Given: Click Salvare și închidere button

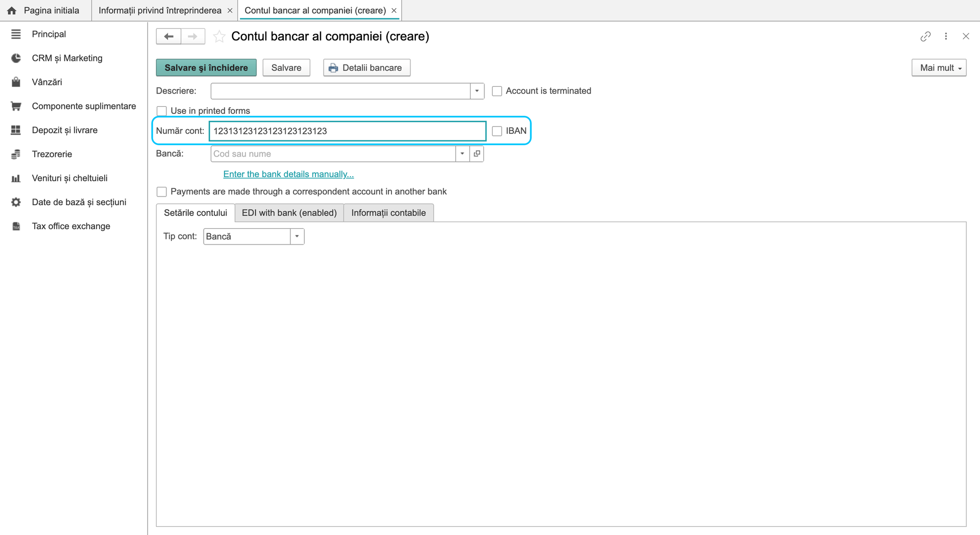Looking at the screenshot, I should [x=206, y=68].
